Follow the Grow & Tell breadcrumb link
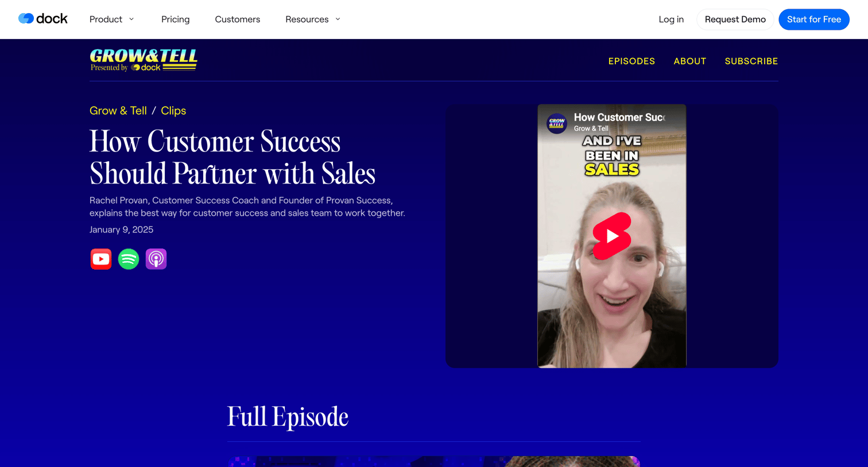Screen dimensions: 868x467 (118, 111)
